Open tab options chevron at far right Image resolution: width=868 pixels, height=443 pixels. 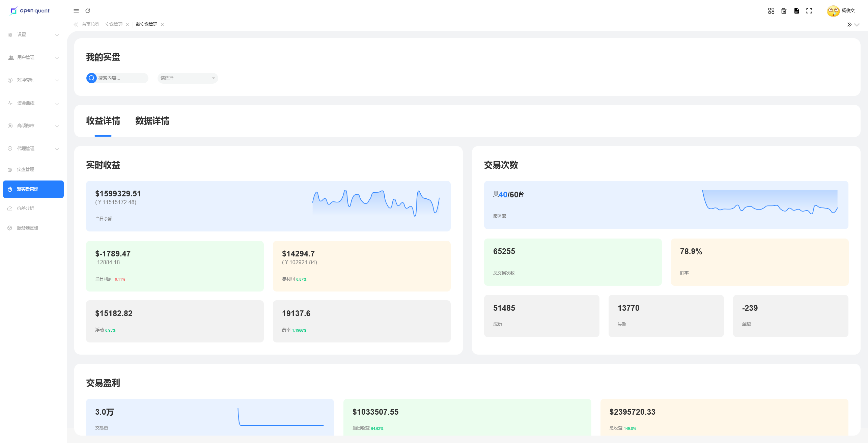[x=857, y=25]
